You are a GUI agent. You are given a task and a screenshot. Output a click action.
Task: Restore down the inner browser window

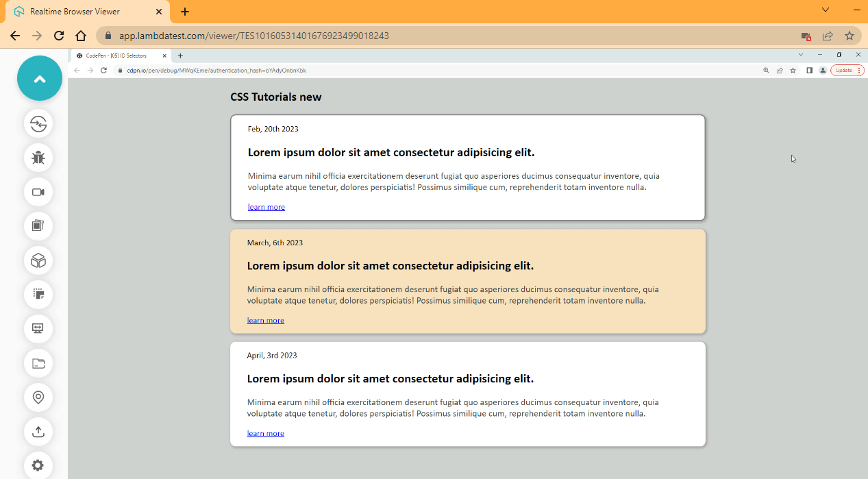(x=839, y=55)
